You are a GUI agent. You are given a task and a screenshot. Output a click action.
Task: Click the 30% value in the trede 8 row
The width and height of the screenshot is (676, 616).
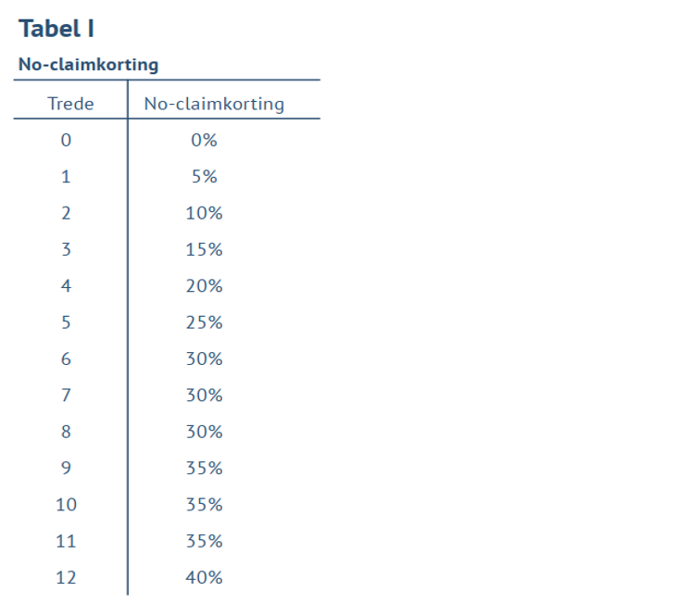click(204, 432)
